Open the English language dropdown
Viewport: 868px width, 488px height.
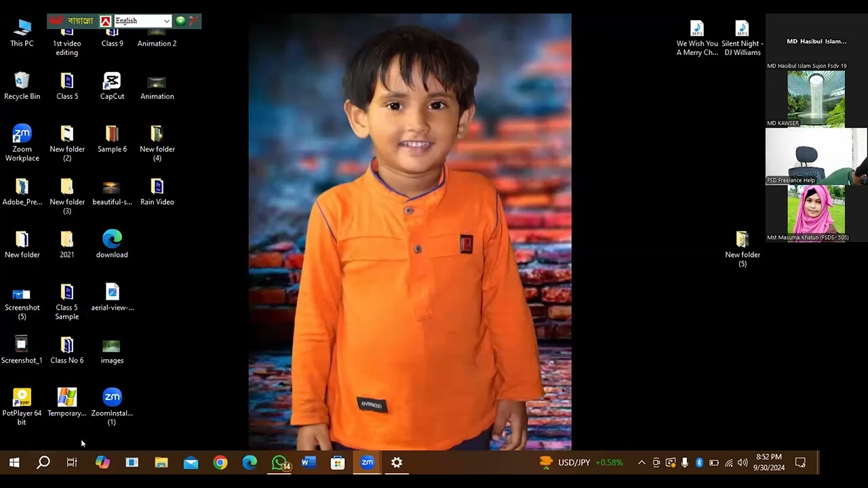(142, 21)
